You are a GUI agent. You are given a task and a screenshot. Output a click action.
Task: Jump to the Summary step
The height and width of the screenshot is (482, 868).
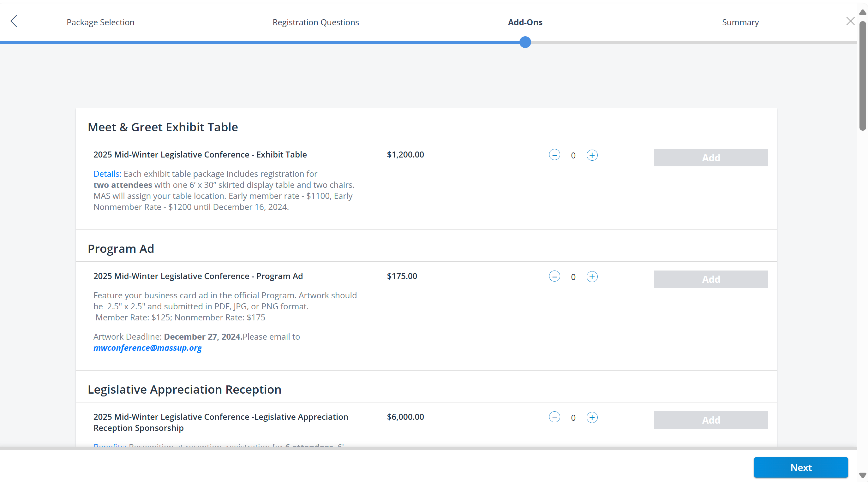740,22
